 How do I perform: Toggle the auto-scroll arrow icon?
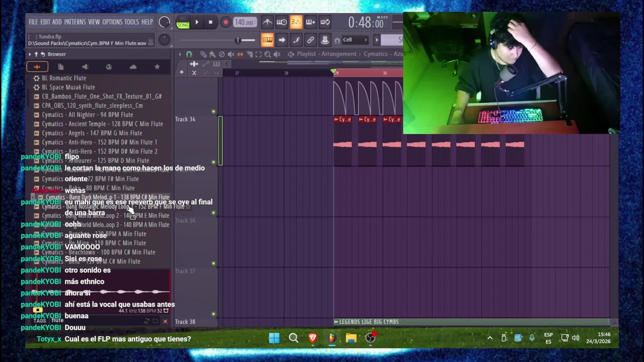coord(282,40)
